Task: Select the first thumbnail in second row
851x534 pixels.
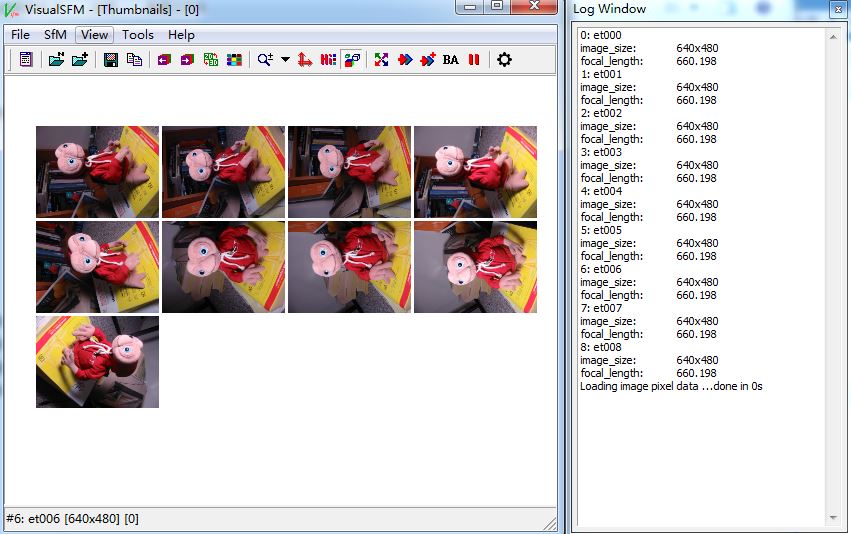Action: 98,267
